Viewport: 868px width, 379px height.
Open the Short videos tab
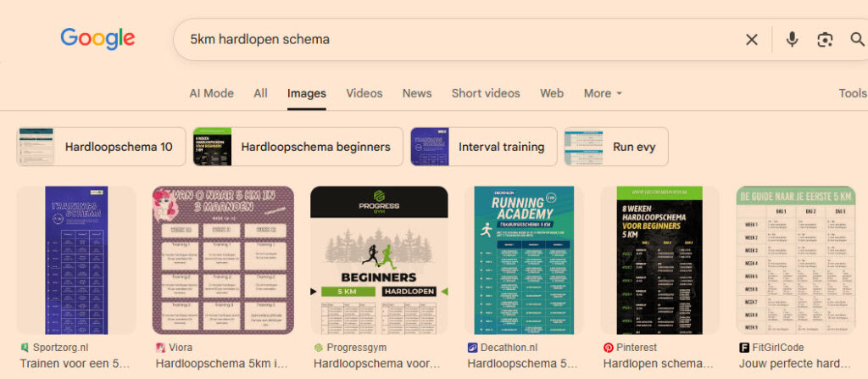pos(486,93)
